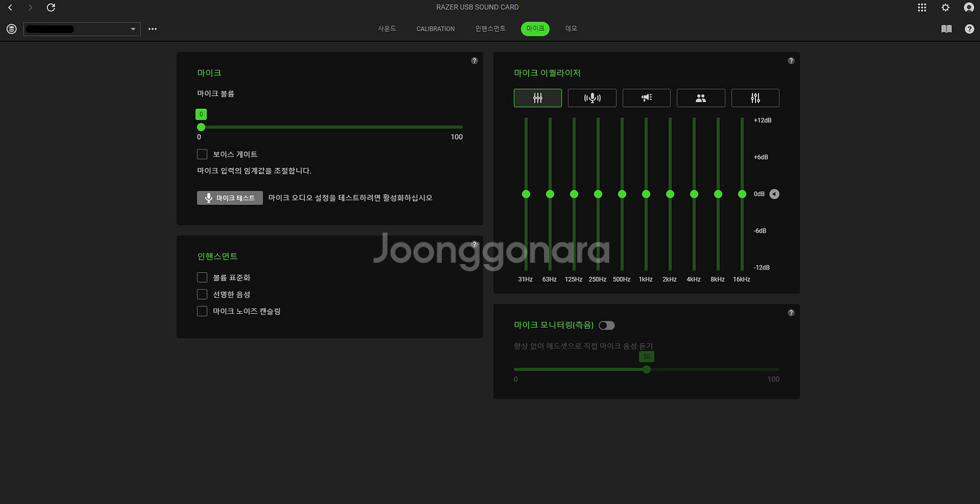Viewport: 980px width, 504px height.
Task: Click the 마이크 볼륨 slider handle
Action: coord(201,127)
